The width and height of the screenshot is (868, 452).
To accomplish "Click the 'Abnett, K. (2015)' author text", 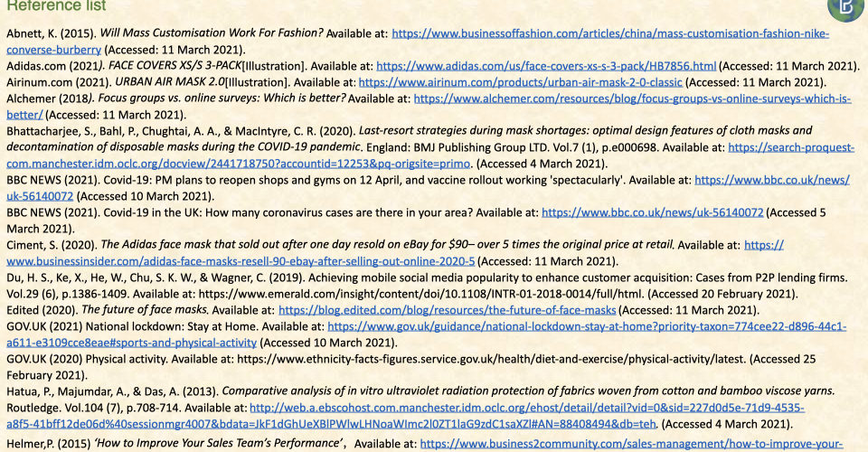I will (x=52, y=33).
